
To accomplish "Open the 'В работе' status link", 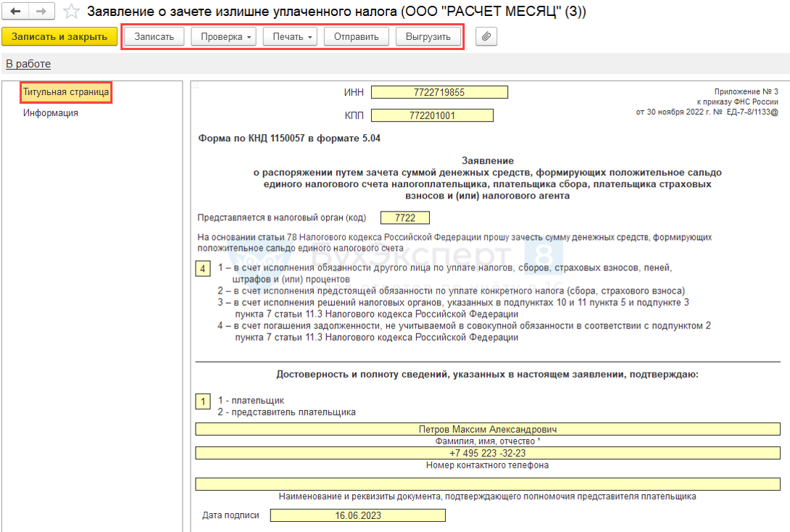I will 28,64.
